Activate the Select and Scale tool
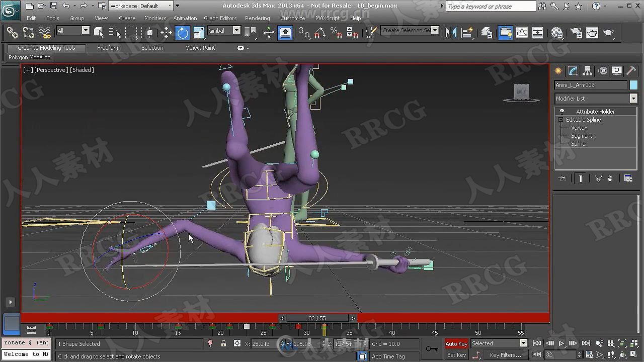Screen dimensions: 644x362 point(199,33)
